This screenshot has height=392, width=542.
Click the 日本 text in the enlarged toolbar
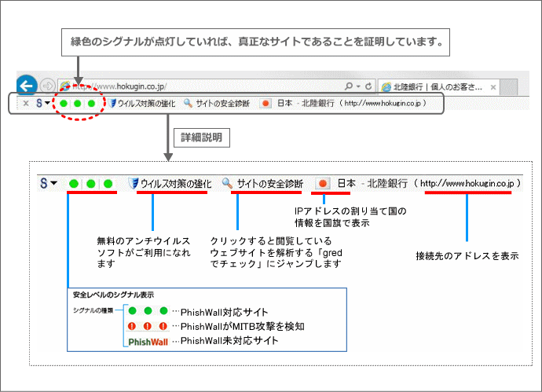346,183
